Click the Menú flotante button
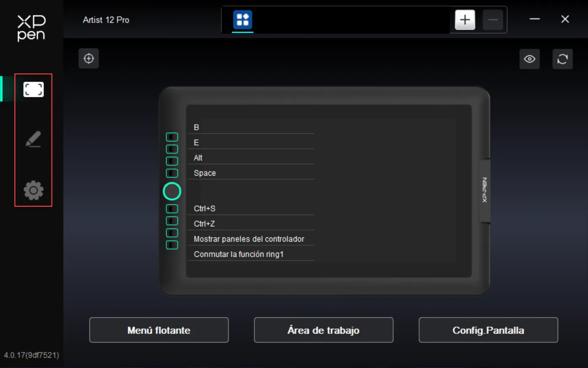Screen dimensions: 588x368 159,330
